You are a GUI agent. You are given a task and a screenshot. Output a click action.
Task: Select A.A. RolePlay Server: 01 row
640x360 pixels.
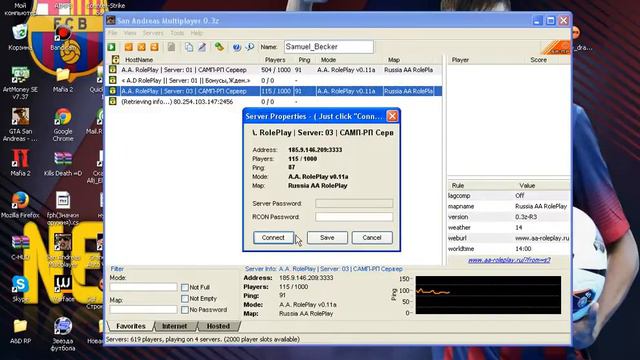click(x=274, y=70)
